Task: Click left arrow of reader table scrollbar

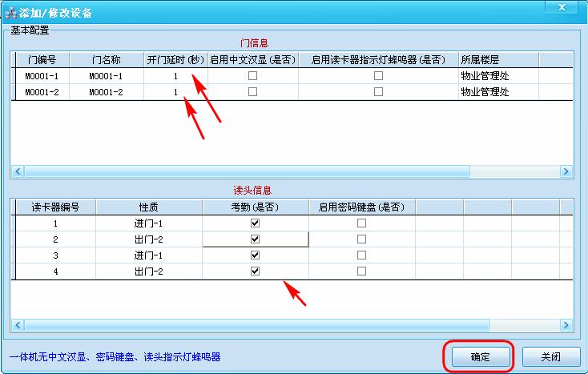Action: (x=18, y=325)
